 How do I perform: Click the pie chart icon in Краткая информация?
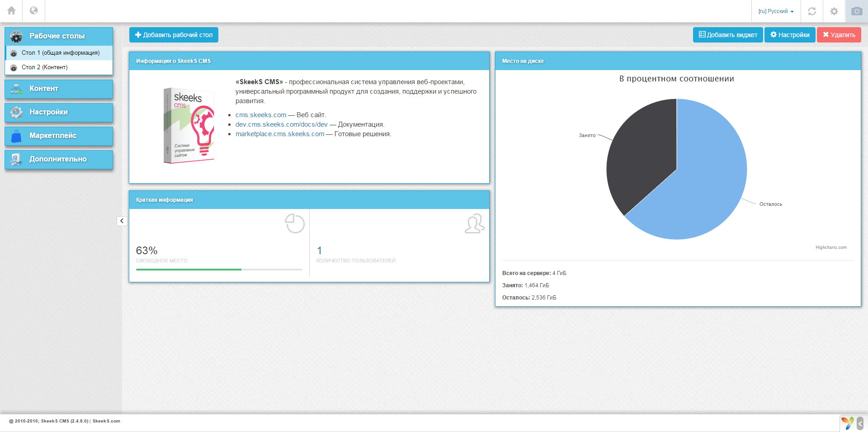tap(295, 223)
